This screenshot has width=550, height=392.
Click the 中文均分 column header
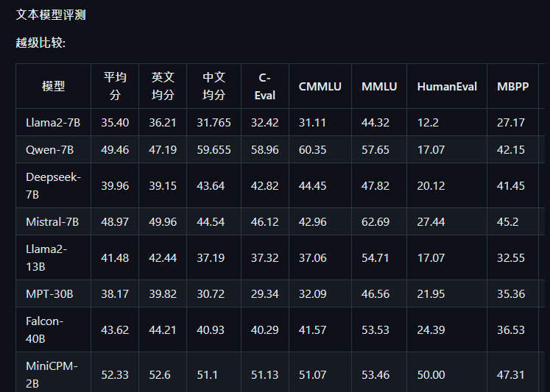pyautogui.click(x=214, y=86)
